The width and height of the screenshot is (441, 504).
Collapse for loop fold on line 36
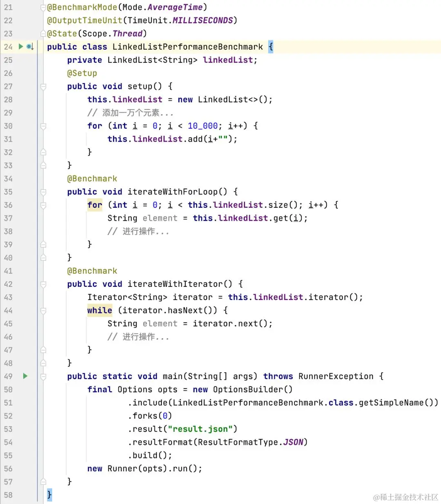click(x=43, y=205)
